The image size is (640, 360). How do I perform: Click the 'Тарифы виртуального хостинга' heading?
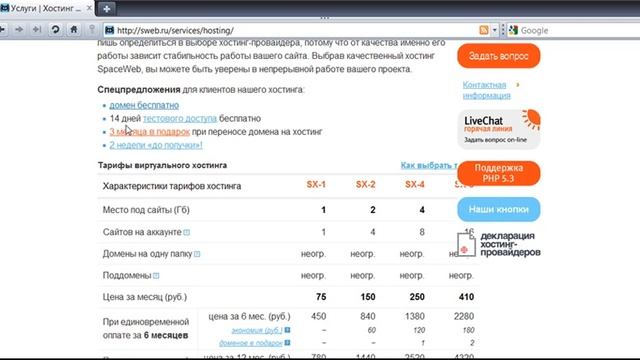tap(162, 165)
